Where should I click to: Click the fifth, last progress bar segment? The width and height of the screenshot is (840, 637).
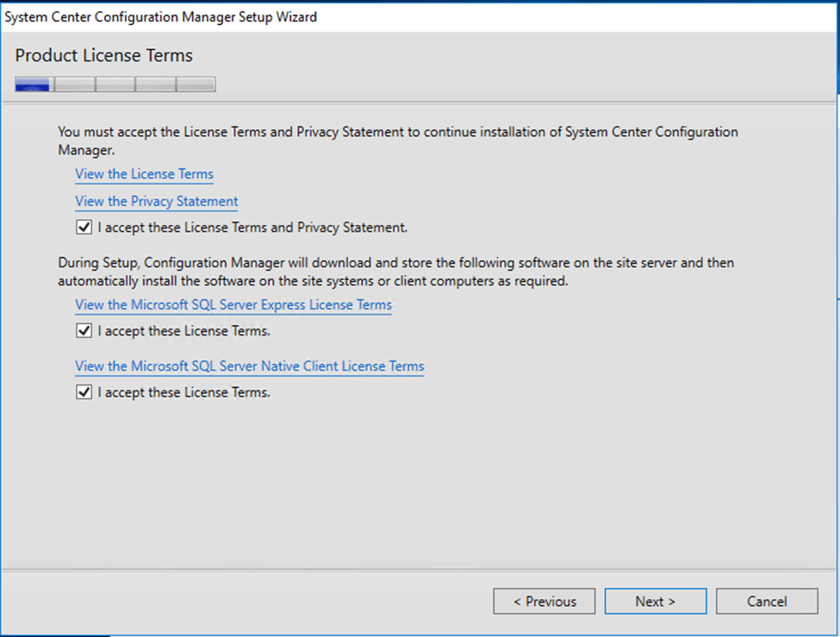196,84
